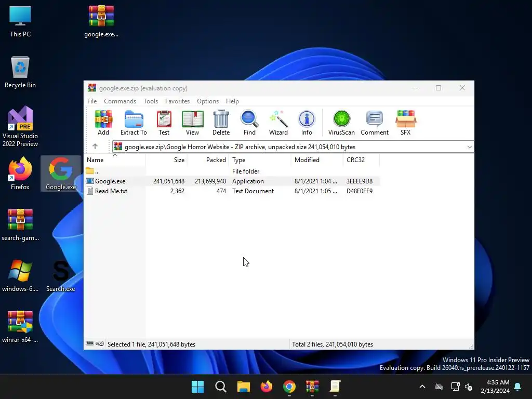This screenshot has width=532, height=399.
Task: Click 'Selected 1 file' status bar text
Action: click(x=151, y=344)
